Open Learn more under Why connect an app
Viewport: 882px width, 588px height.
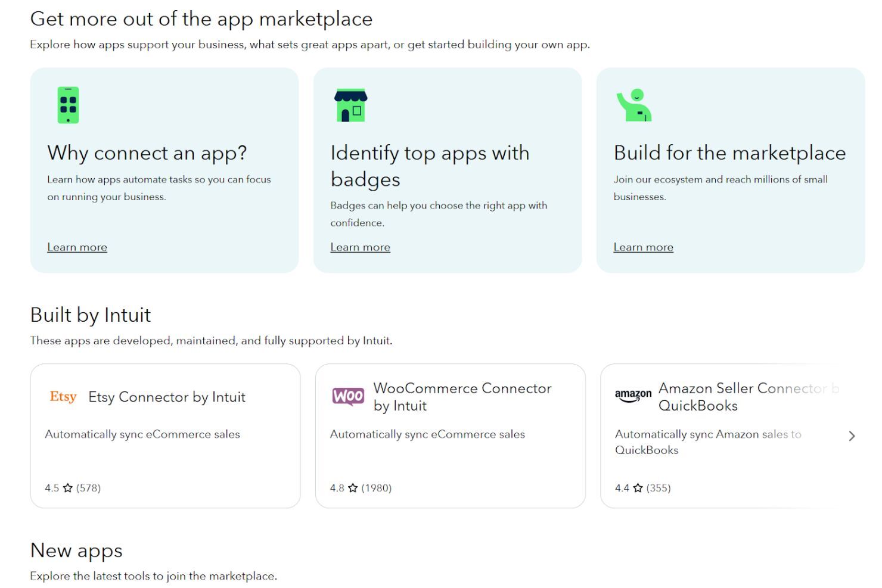click(77, 247)
